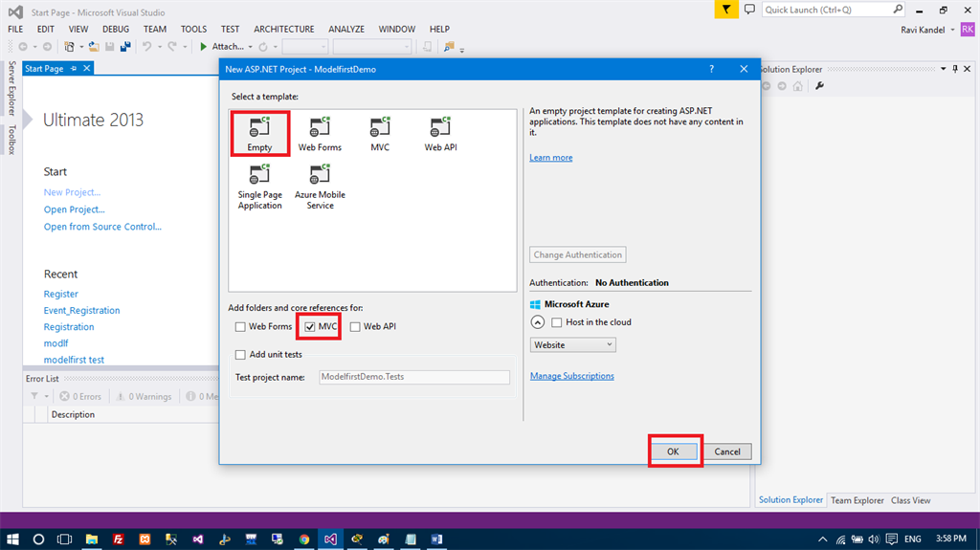Click the Solution Explorer properties wrench
The width and height of the screenshot is (980, 550).
[x=819, y=86]
